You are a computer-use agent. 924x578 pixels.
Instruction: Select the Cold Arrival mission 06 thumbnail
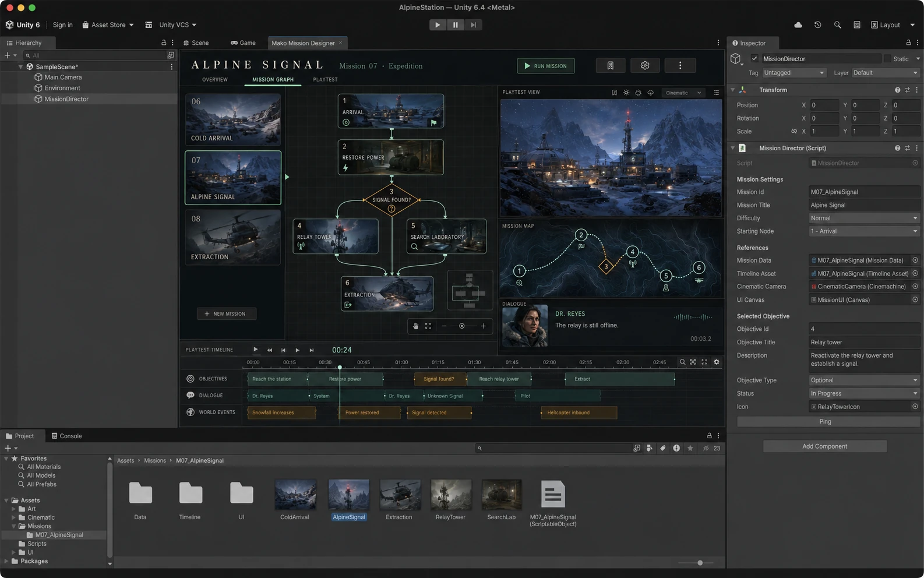233,119
